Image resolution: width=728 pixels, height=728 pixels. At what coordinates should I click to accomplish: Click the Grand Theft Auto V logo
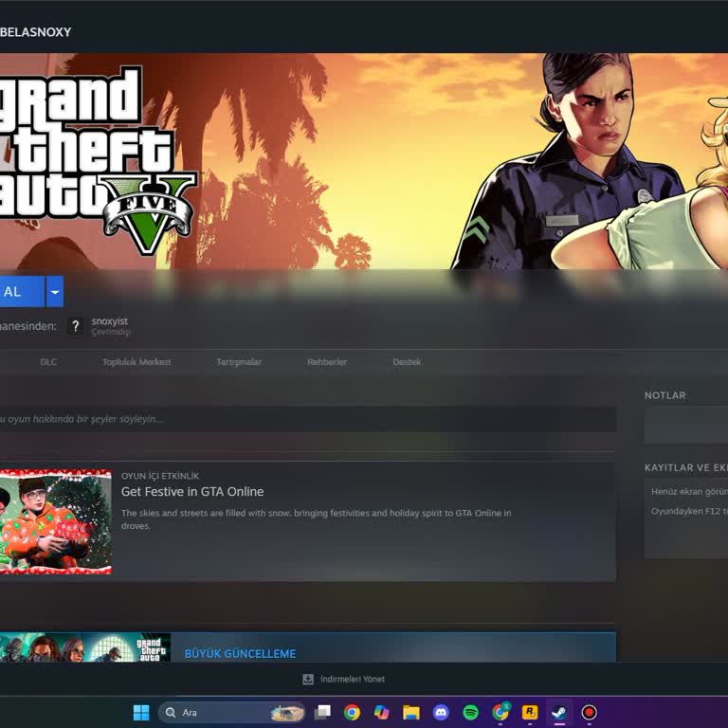click(98, 160)
